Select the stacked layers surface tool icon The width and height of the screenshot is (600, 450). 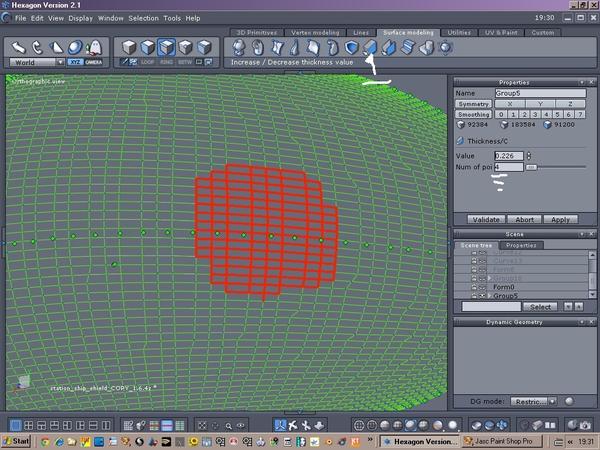pos(407,47)
